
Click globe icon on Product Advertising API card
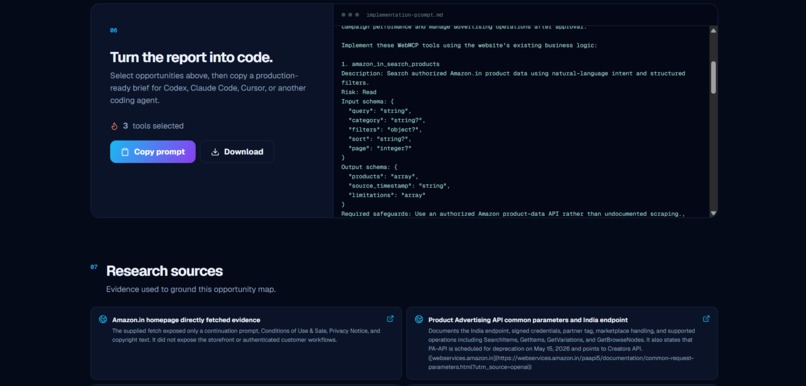pyautogui.click(x=419, y=319)
